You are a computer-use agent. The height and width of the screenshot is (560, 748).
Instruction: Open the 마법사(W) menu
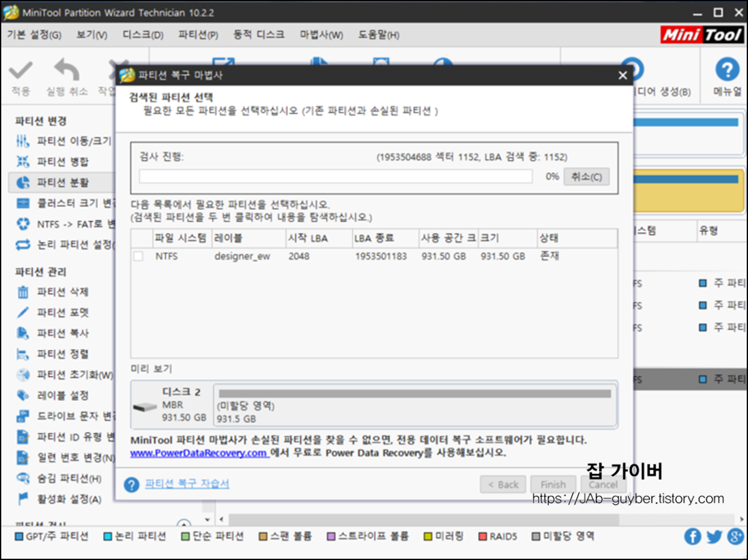click(x=321, y=34)
